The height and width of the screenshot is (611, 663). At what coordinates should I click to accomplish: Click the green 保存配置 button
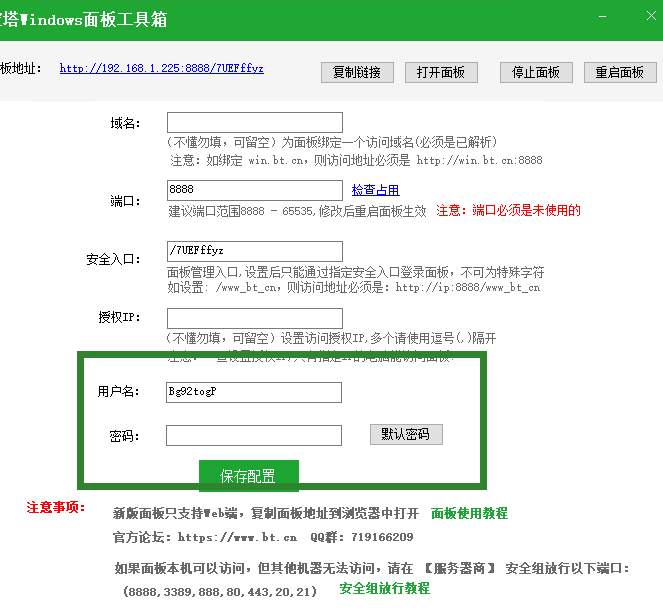pos(249,476)
